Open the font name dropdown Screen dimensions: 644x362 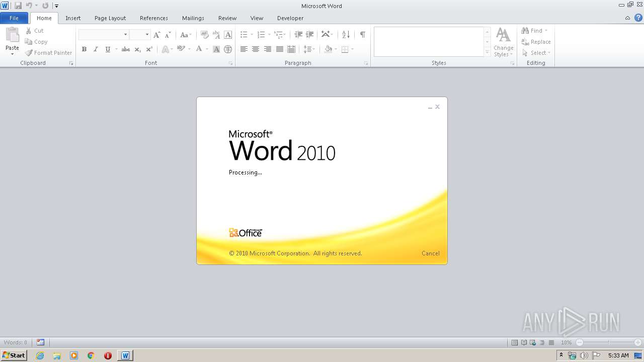pos(125,35)
